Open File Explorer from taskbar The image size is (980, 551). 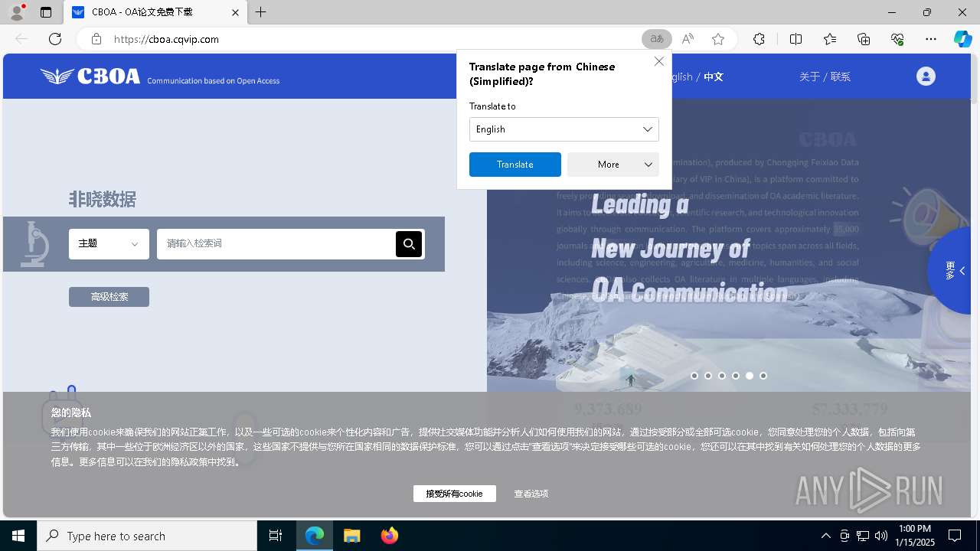(351, 536)
